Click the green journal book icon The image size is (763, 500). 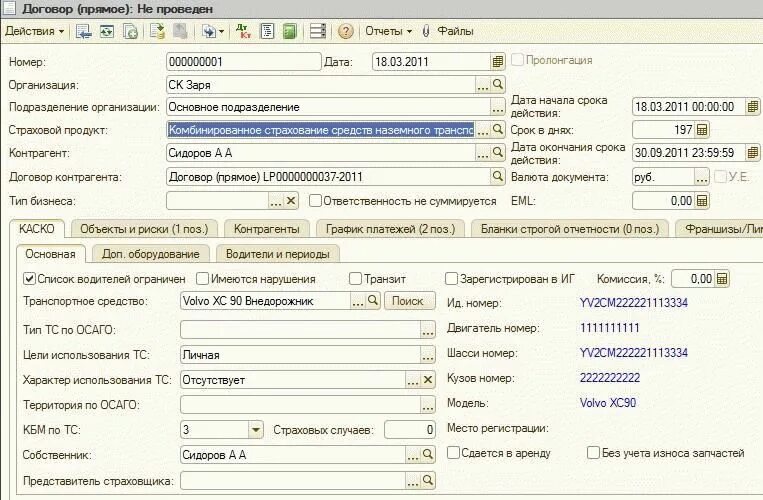pos(290,32)
